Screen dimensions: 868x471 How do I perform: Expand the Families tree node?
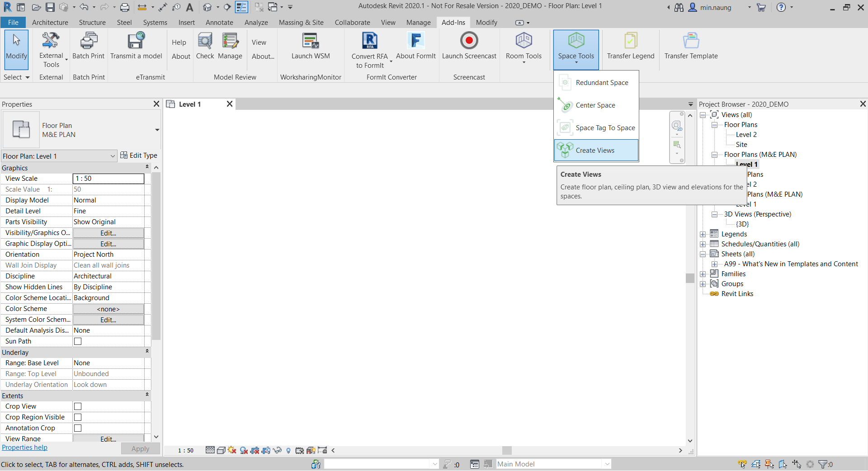[703, 274]
